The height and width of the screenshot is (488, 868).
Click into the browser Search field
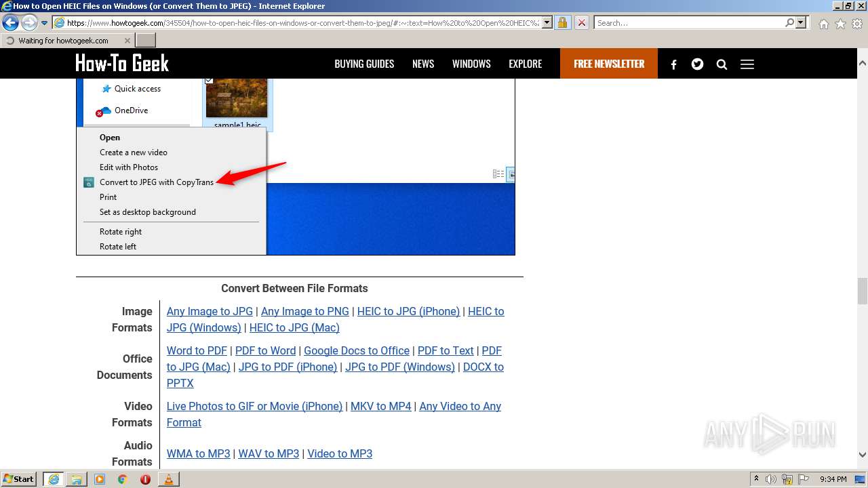pyautogui.click(x=688, y=23)
